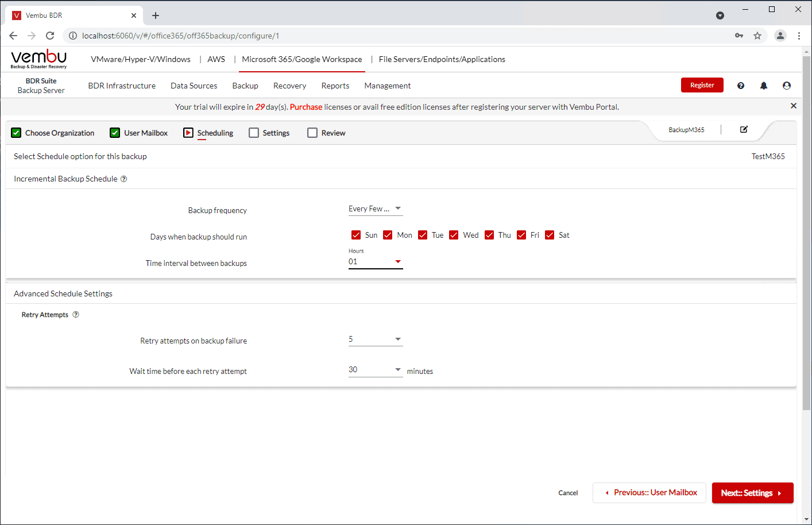This screenshot has width=812, height=525.
Task: Select Microsoft 365/Google Workspace tab
Action: click(x=302, y=59)
